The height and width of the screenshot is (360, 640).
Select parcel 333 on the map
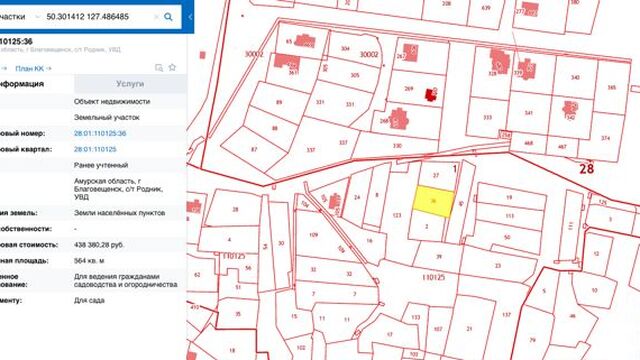click(x=487, y=117)
